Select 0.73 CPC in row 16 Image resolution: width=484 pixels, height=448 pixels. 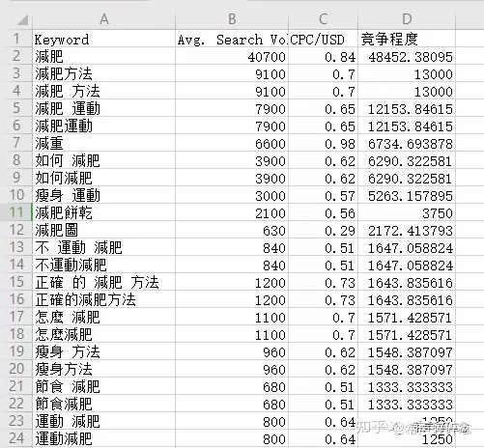click(x=323, y=299)
